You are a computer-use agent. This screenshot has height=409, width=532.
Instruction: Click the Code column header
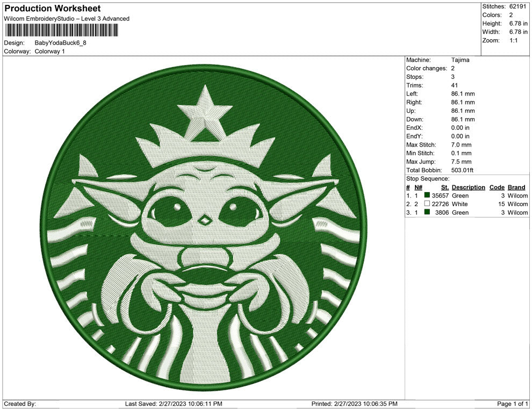coord(497,187)
